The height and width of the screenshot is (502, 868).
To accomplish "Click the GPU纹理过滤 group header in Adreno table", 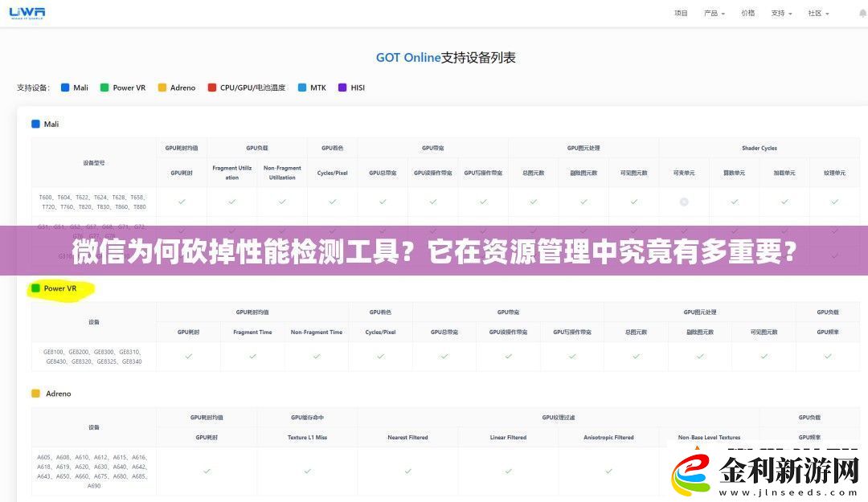I will (x=558, y=418).
